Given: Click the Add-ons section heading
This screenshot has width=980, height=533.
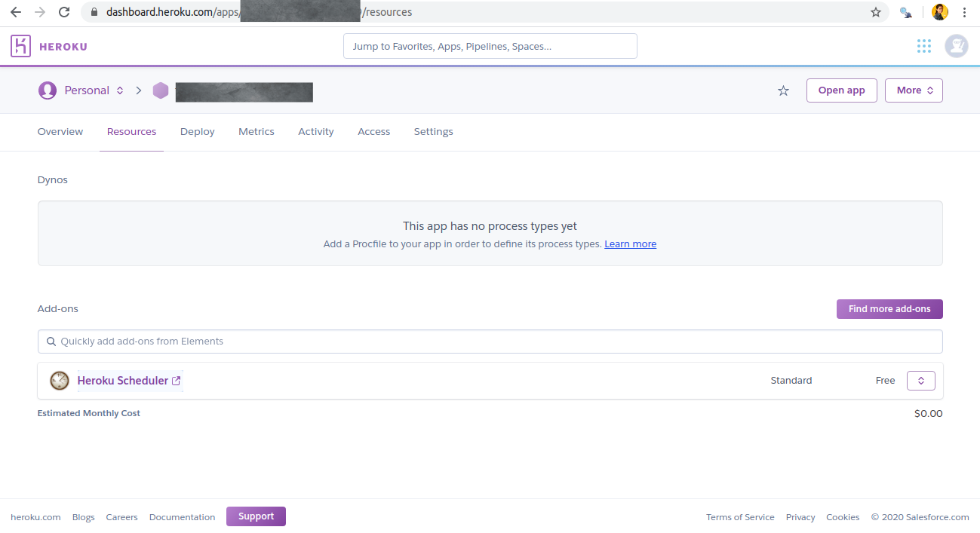Looking at the screenshot, I should (58, 309).
